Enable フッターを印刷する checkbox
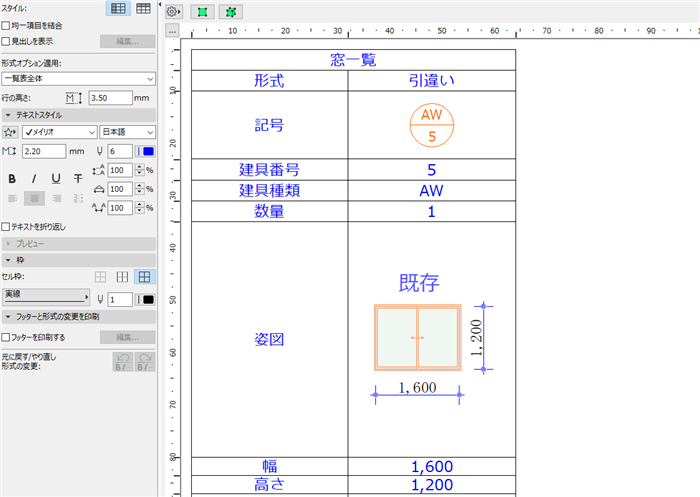The height and width of the screenshot is (497, 700). click(6, 337)
